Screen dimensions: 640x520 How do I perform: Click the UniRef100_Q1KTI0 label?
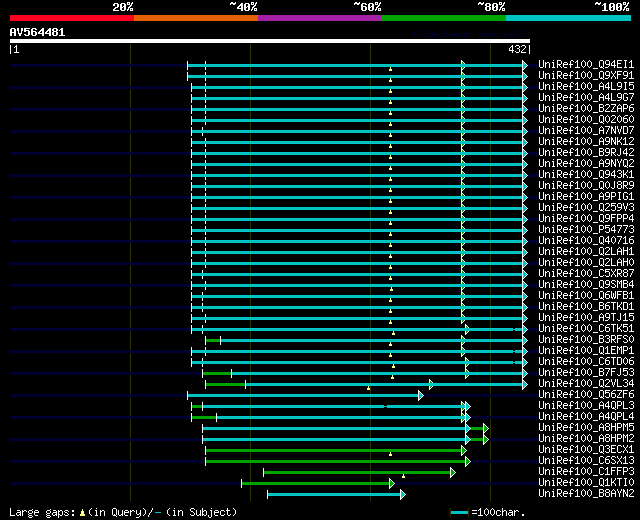(586, 483)
